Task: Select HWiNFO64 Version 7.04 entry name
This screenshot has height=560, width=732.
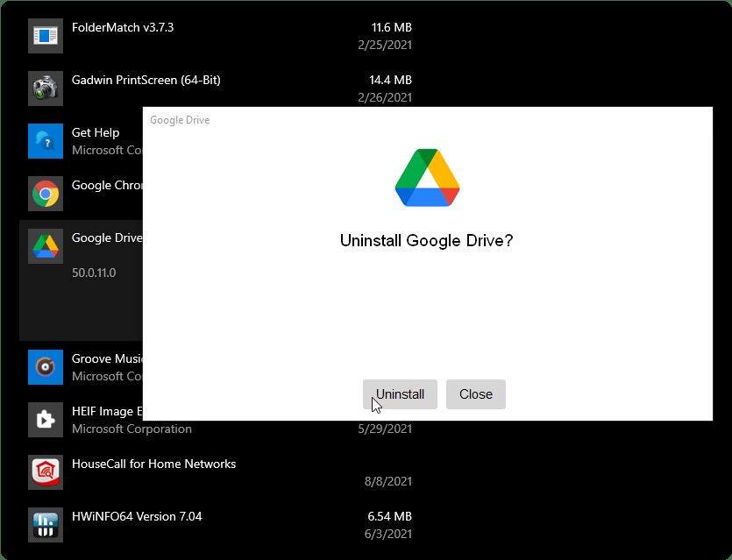Action: pos(137,516)
